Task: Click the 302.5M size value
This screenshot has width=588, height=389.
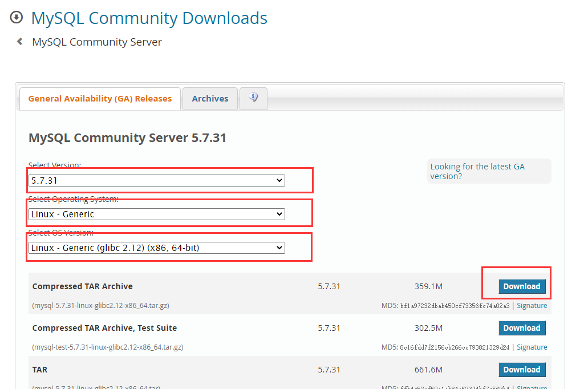Action: [428, 328]
